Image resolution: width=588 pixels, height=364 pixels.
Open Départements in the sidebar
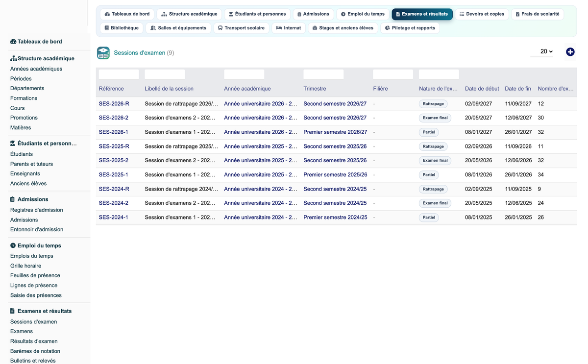click(27, 88)
